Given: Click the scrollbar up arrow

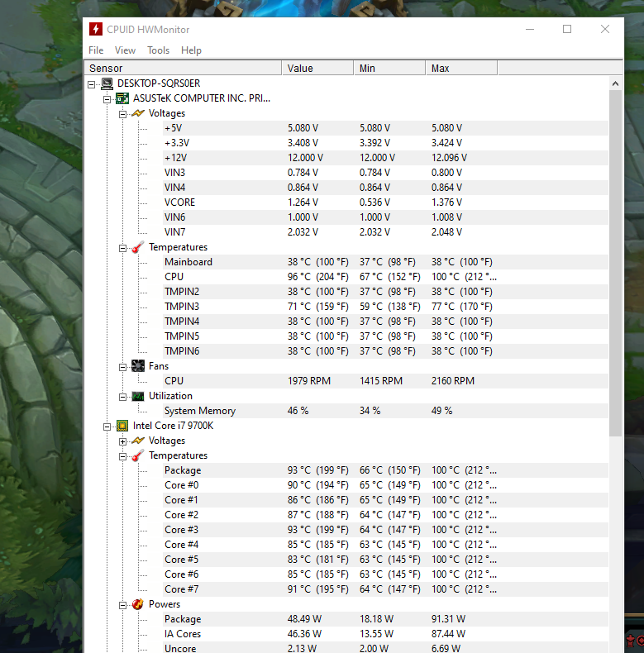Looking at the screenshot, I should tap(615, 83).
